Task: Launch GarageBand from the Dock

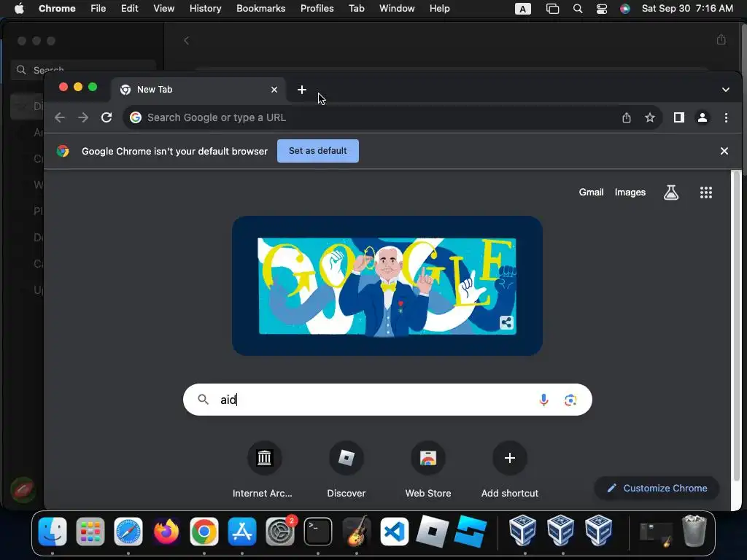Action: coord(356,532)
